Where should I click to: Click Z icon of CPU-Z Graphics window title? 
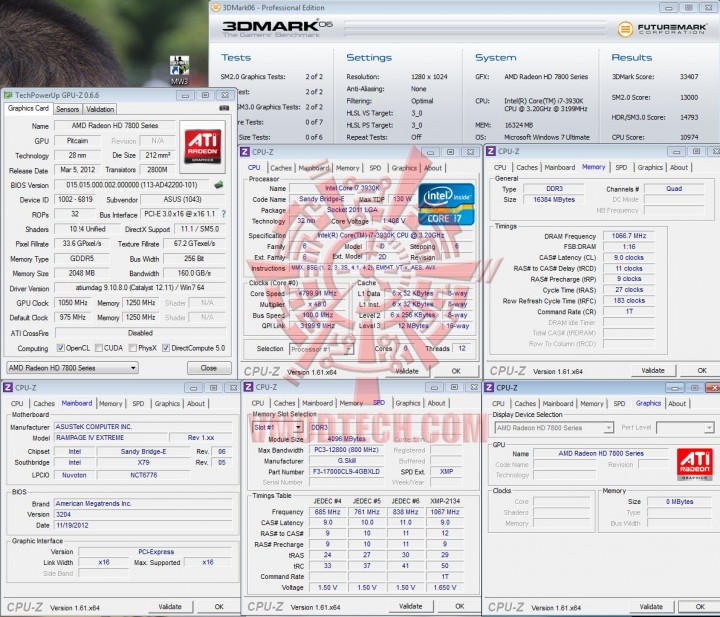pyautogui.click(x=489, y=387)
